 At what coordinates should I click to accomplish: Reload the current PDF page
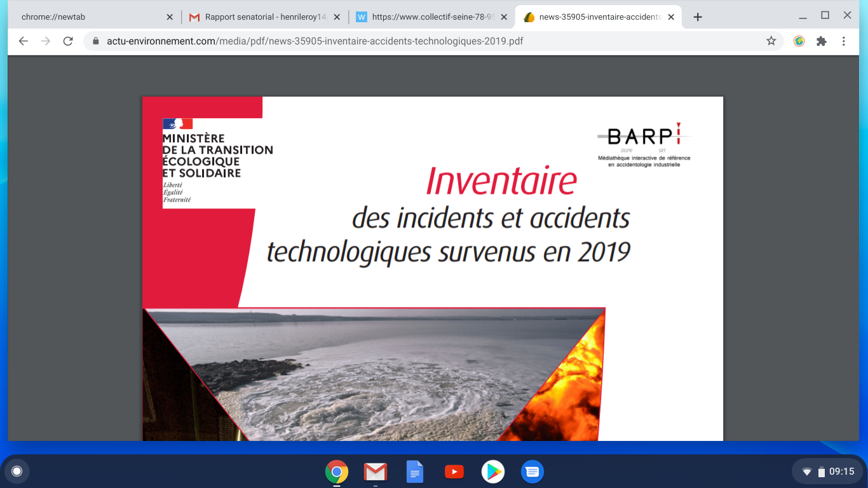[x=68, y=41]
